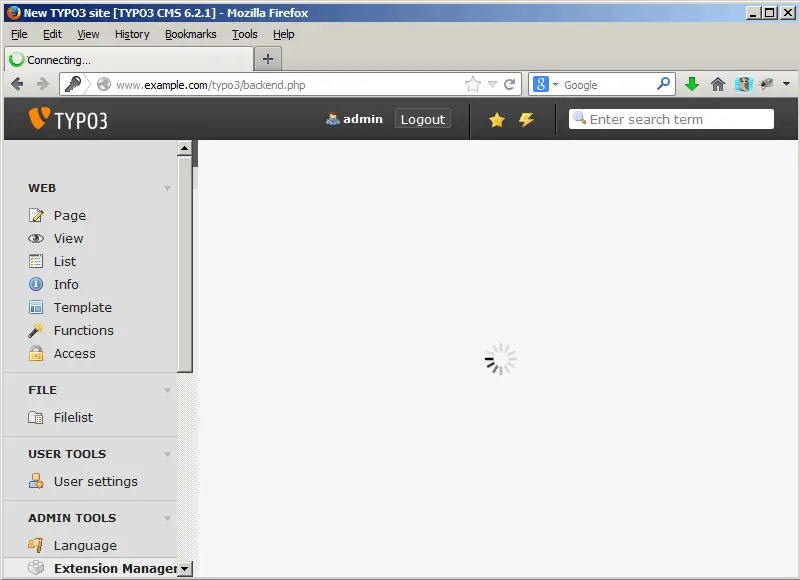800x580 pixels.
Task: Open the bookmarks star in TYPO3 toolbar
Action: [x=496, y=120]
